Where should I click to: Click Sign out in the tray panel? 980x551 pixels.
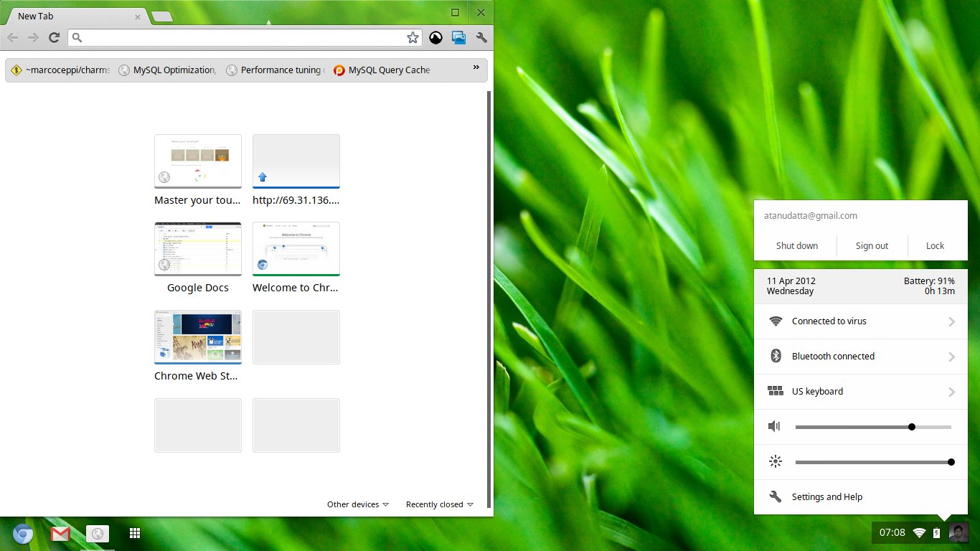pos(872,246)
